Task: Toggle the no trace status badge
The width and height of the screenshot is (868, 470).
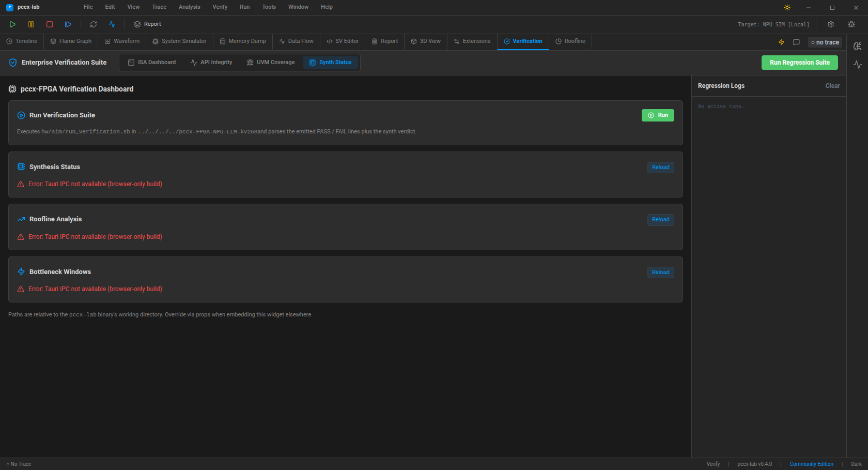Action: tap(825, 42)
